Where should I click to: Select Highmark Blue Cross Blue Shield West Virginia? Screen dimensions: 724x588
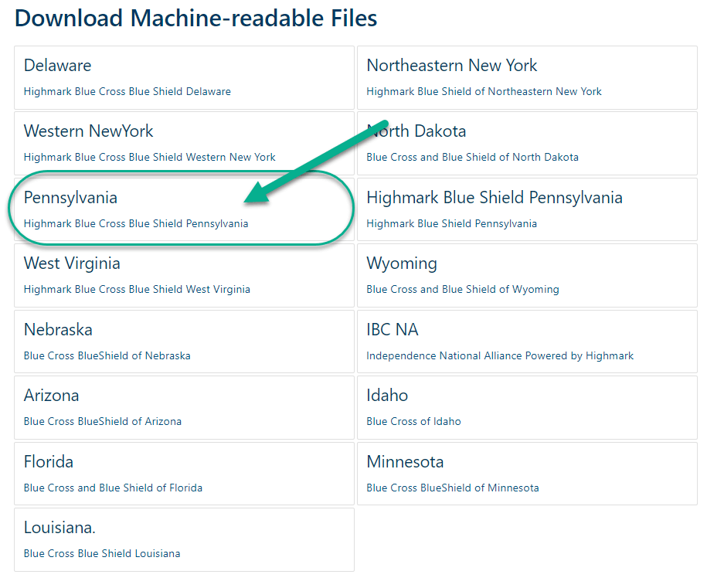pos(137,289)
